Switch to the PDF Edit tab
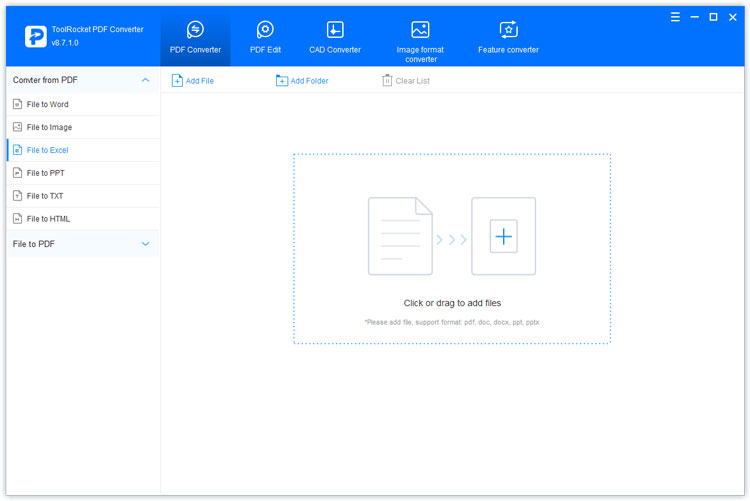This screenshot has height=501, width=750. click(265, 37)
